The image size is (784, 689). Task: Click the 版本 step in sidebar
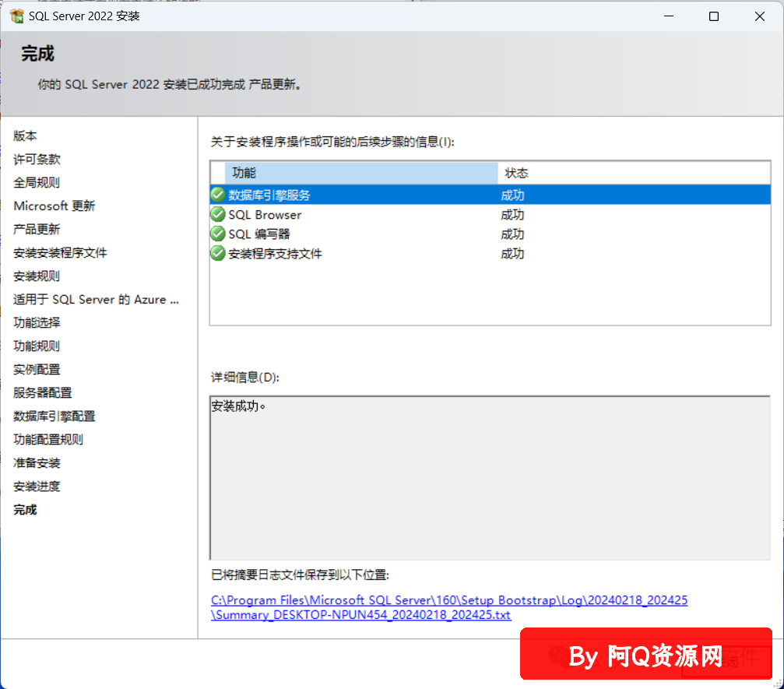(x=25, y=135)
